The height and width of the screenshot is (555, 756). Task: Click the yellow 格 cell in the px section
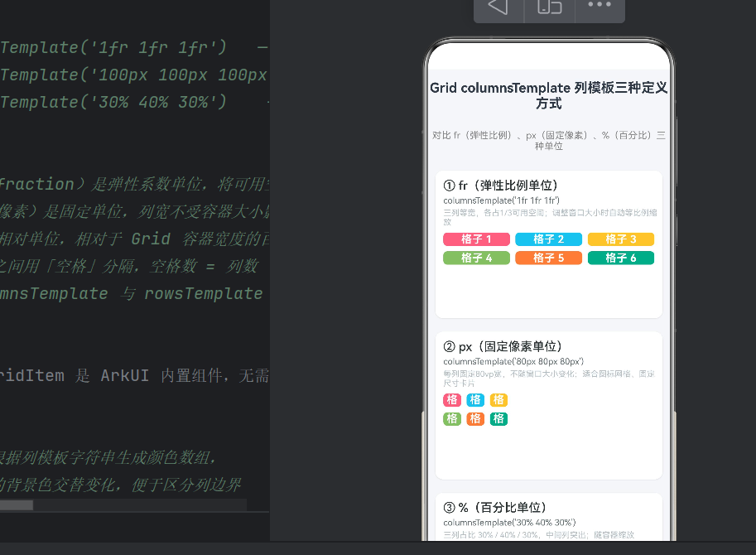tap(498, 400)
